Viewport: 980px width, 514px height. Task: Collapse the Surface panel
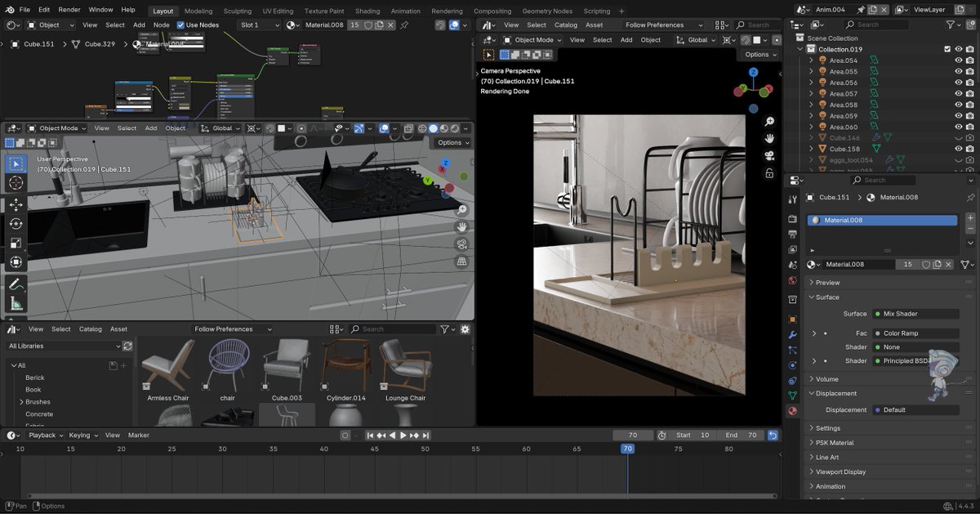[x=826, y=297]
